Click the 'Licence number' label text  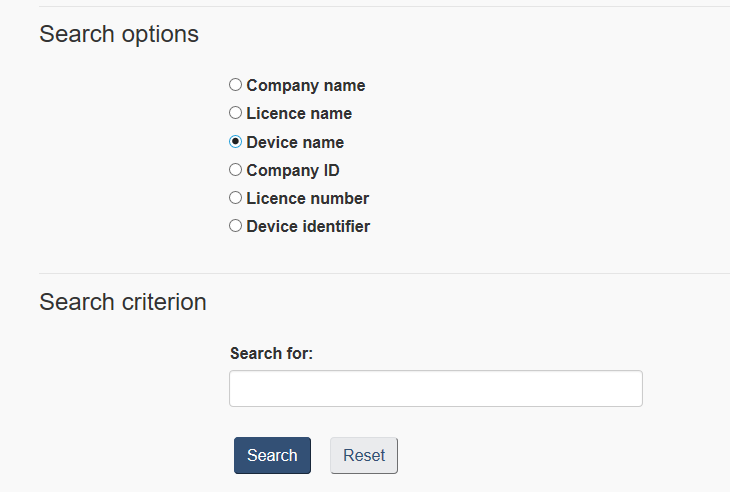(x=308, y=198)
